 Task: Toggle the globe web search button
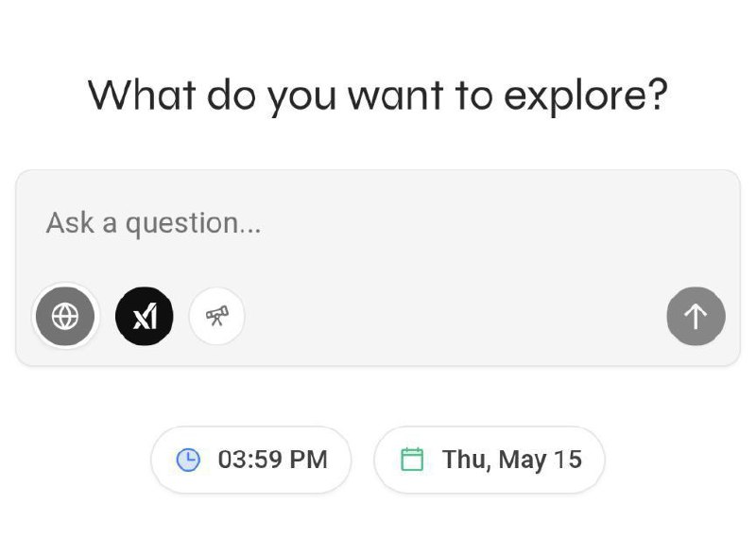click(65, 316)
